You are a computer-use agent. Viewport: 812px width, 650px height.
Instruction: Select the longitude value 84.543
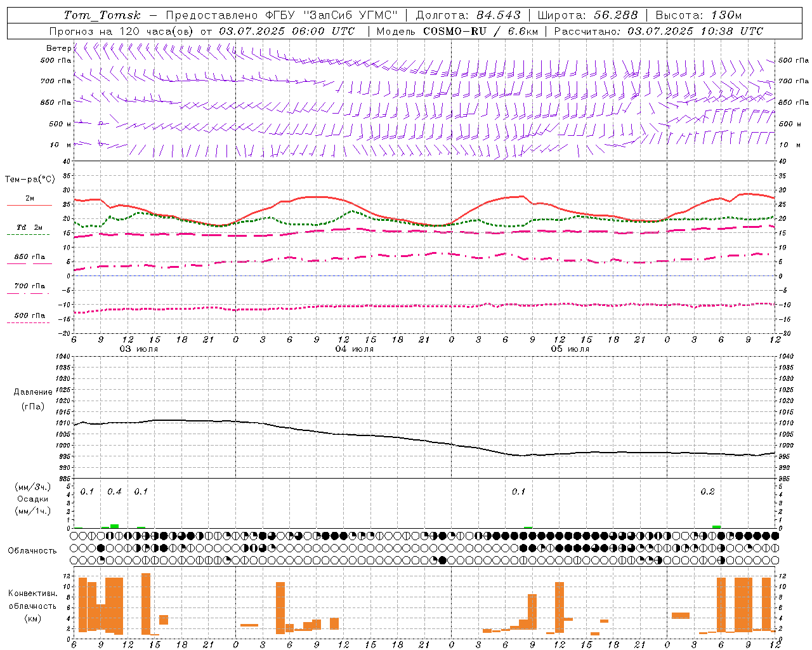(499, 15)
